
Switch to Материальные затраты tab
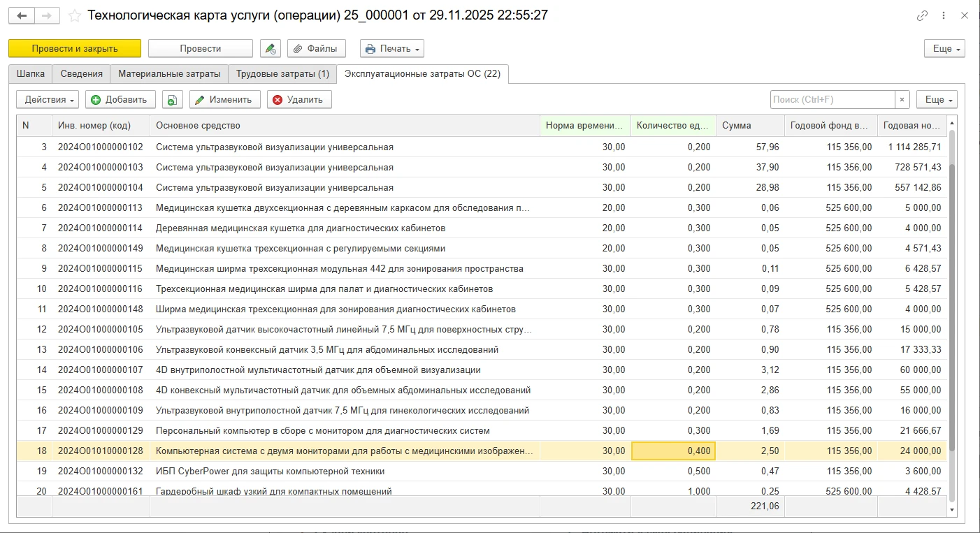coord(170,73)
